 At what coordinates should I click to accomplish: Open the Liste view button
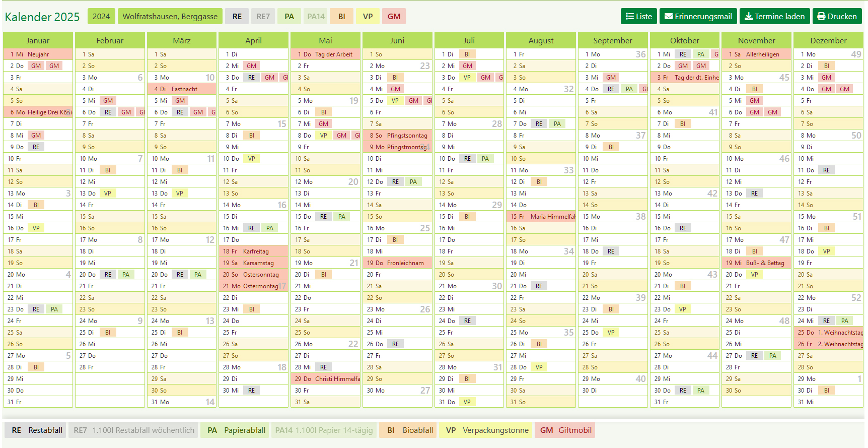click(639, 16)
